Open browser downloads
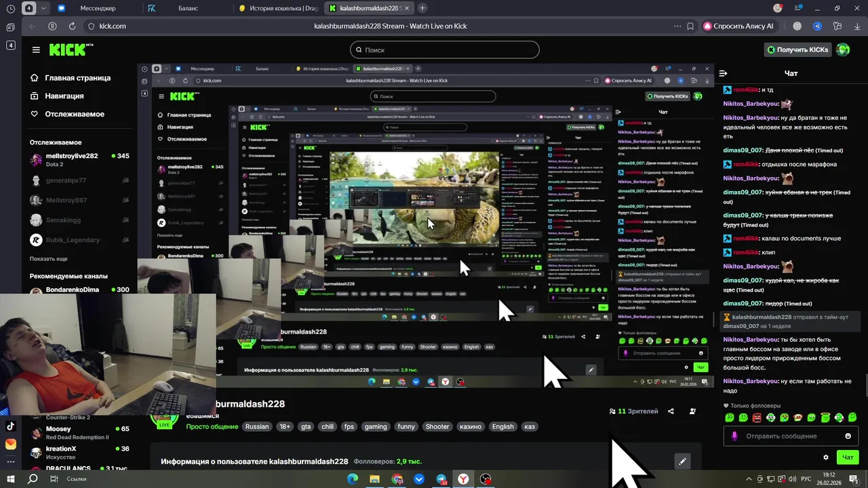 point(856,26)
